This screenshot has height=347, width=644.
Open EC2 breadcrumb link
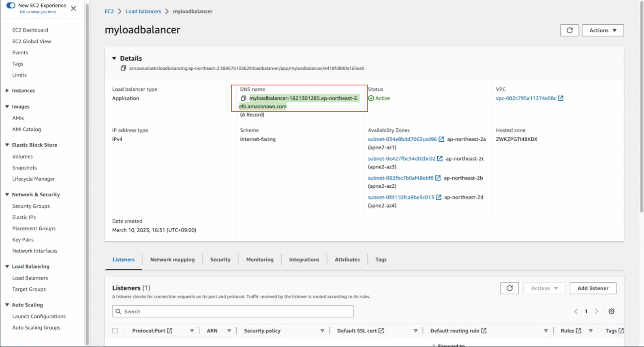[109, 11]
